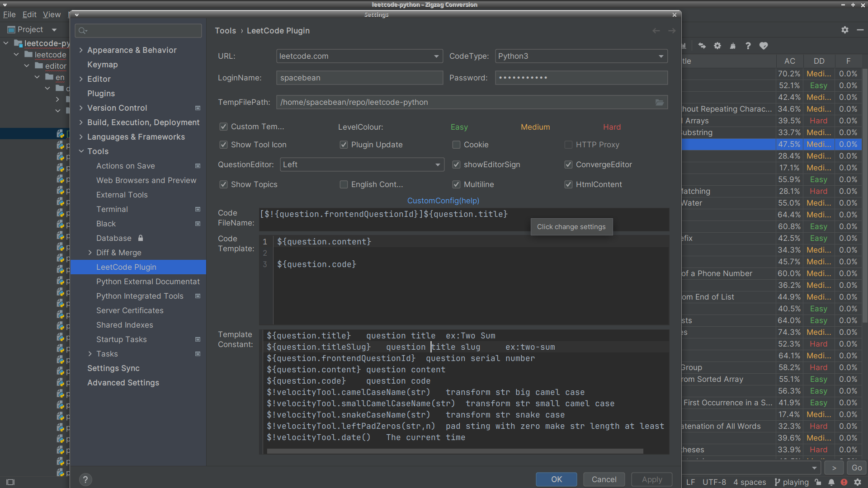
Task: Open the CodeType Python3 dropdown
Action: [x=581, y=56]
